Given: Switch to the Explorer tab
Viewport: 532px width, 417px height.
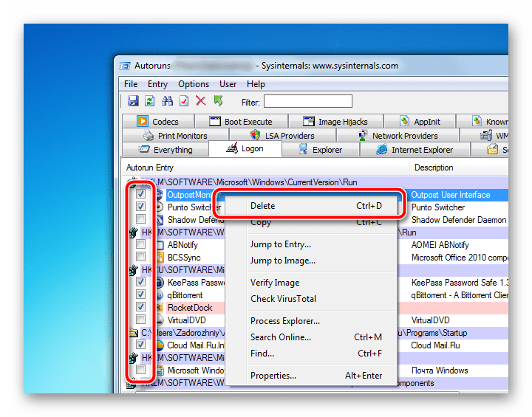Looking at the screenshot, I should pos(320,150).
